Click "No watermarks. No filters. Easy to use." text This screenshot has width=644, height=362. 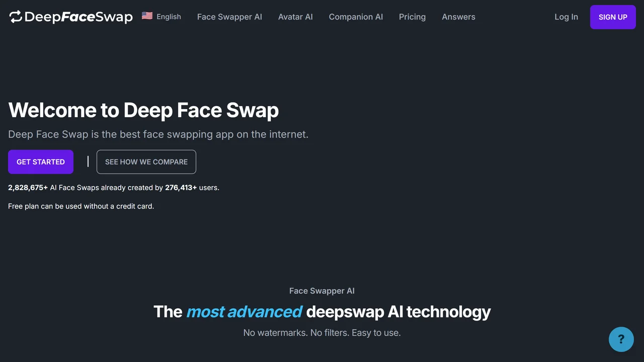click(322, 332)
